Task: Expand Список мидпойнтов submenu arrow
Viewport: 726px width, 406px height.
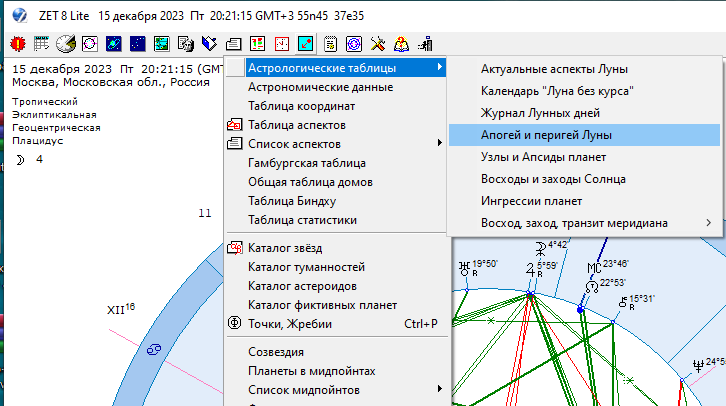Action: [439, 389]
